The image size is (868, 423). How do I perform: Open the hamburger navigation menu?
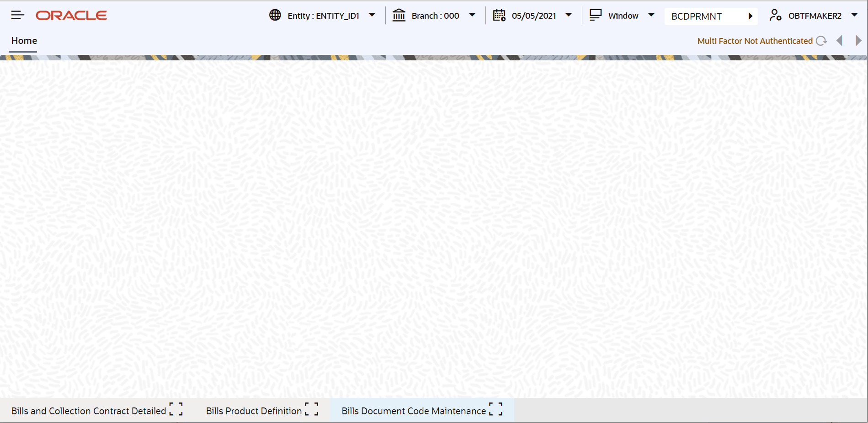tap(17, 14)
